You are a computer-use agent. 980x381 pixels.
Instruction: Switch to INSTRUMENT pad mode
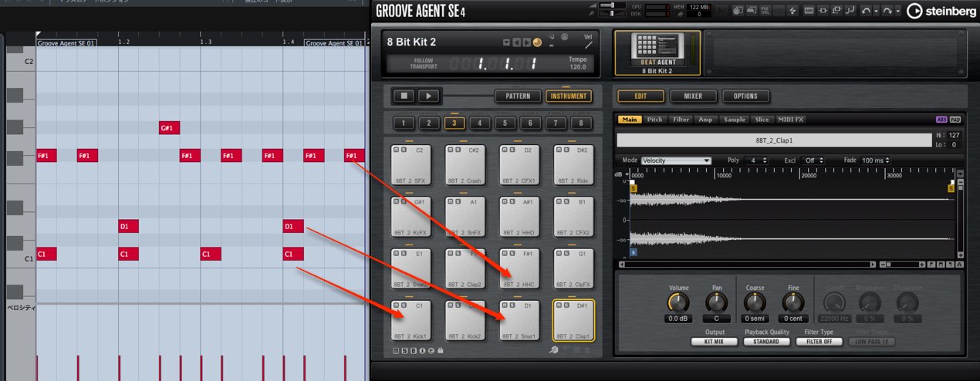point(568,96)
